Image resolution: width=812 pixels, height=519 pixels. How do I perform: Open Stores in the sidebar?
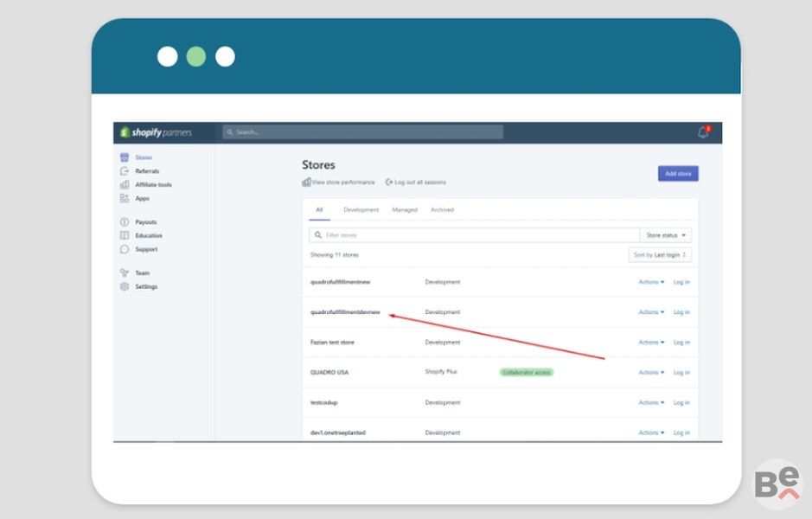tap(144, 157)
